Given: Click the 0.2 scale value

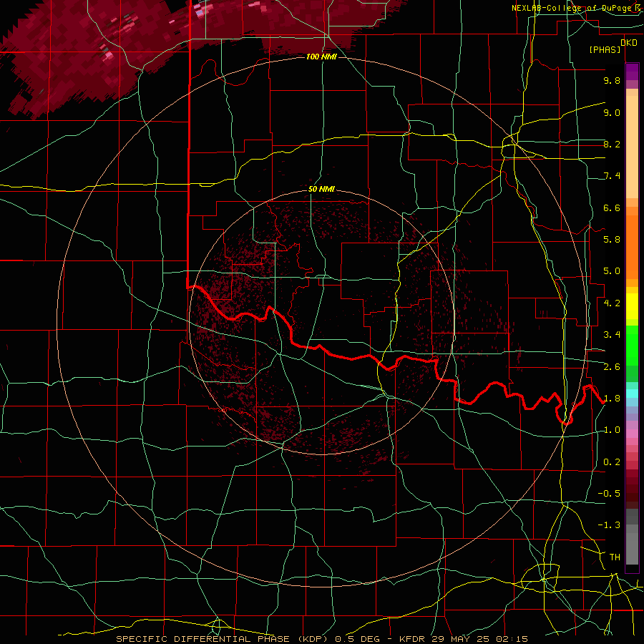Looking at the screenshot, I should pyautogui.click(x=612, y=462).
